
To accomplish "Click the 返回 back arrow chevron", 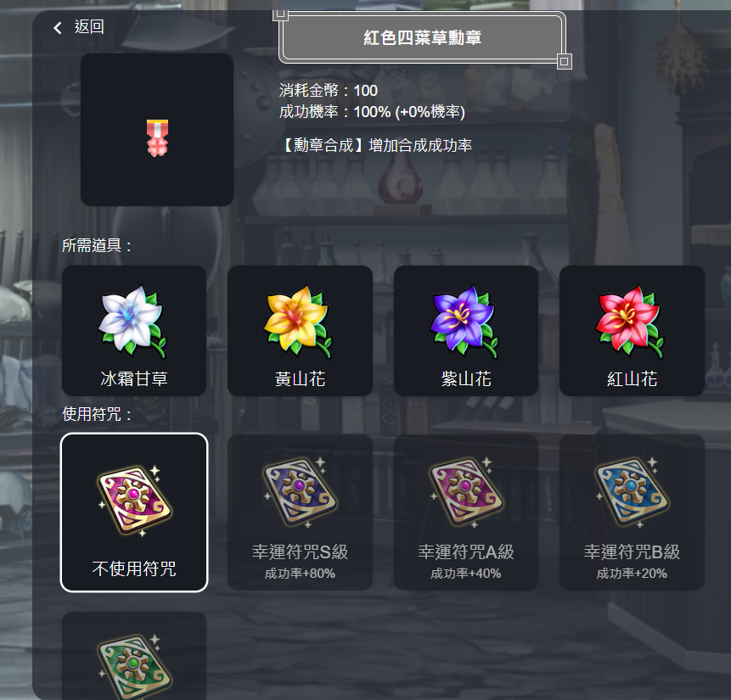I will pyautogui.click(x=58, y=28).
